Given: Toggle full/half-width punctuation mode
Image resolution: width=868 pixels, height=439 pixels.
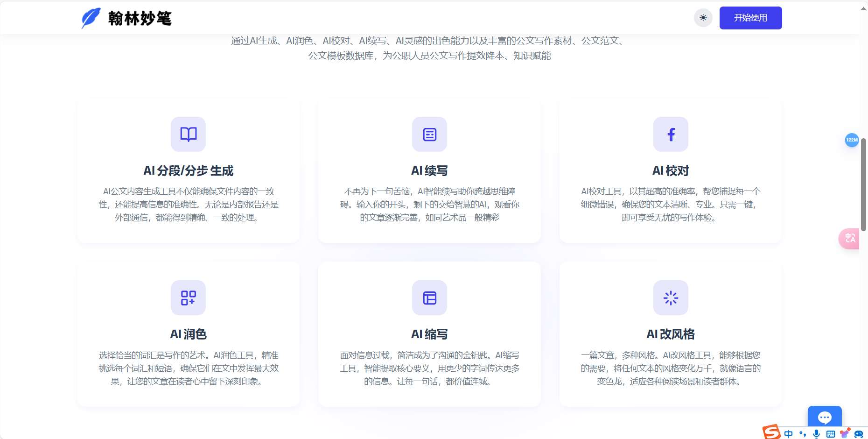Looking at the screenshot, I should tap(802, 433).
